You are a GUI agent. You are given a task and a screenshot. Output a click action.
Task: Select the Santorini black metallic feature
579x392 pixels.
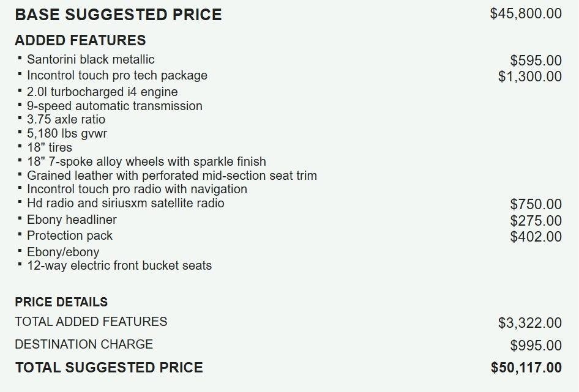click(91, 59)
